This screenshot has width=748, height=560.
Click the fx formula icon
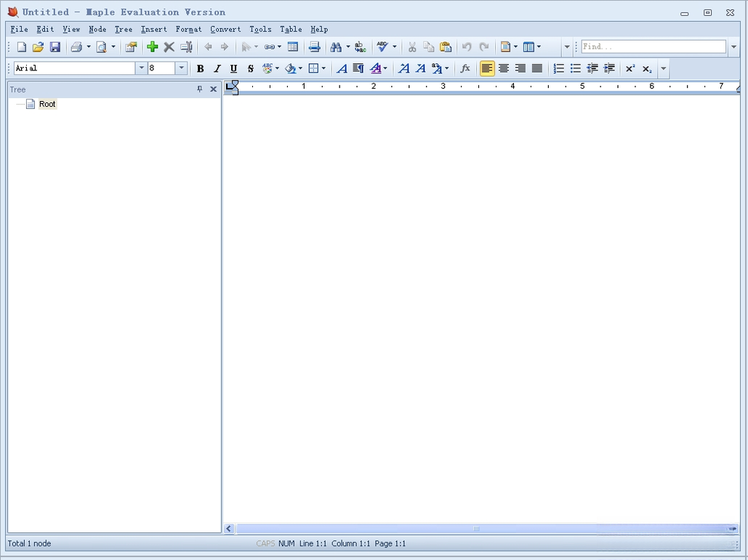(465, 68)
